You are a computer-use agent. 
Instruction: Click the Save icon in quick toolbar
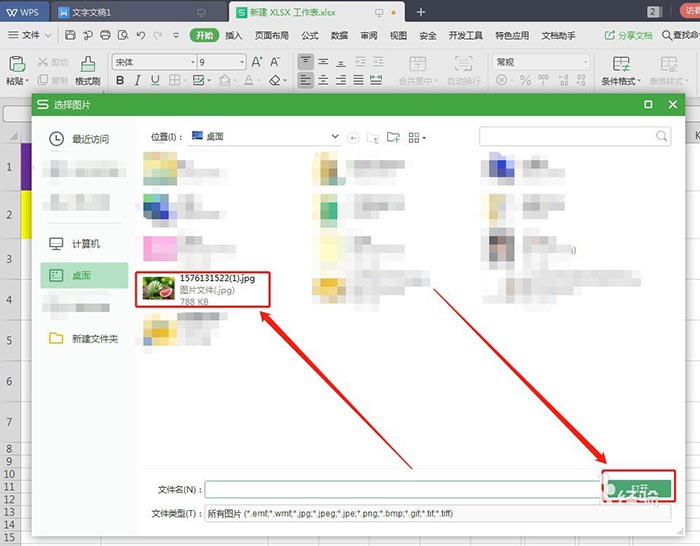click(70, 35)
